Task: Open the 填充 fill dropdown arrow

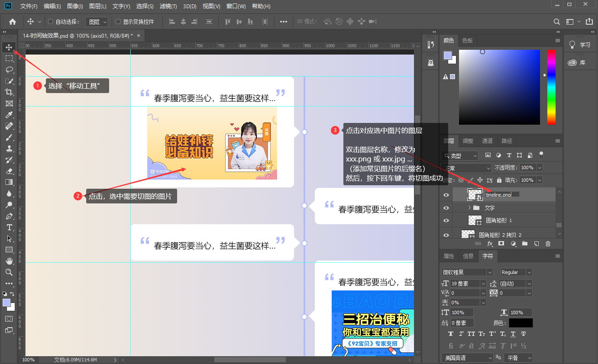Action: coord(540,180)
